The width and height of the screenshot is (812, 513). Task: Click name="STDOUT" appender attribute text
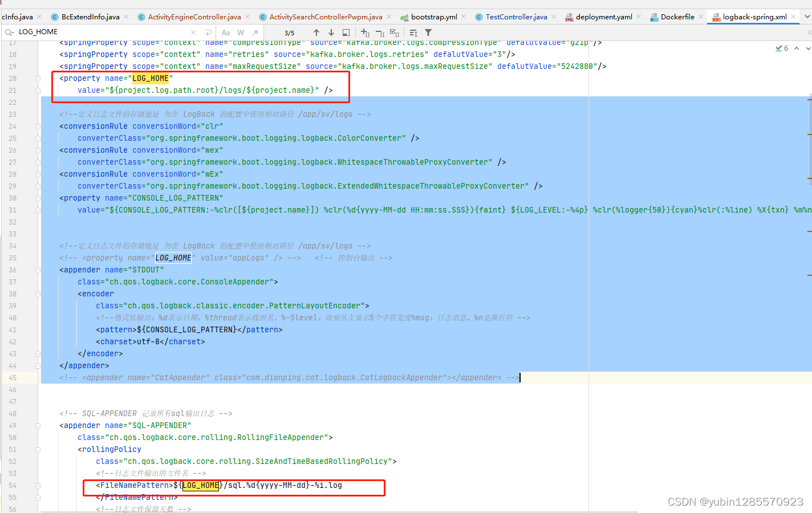click(135, 270)
